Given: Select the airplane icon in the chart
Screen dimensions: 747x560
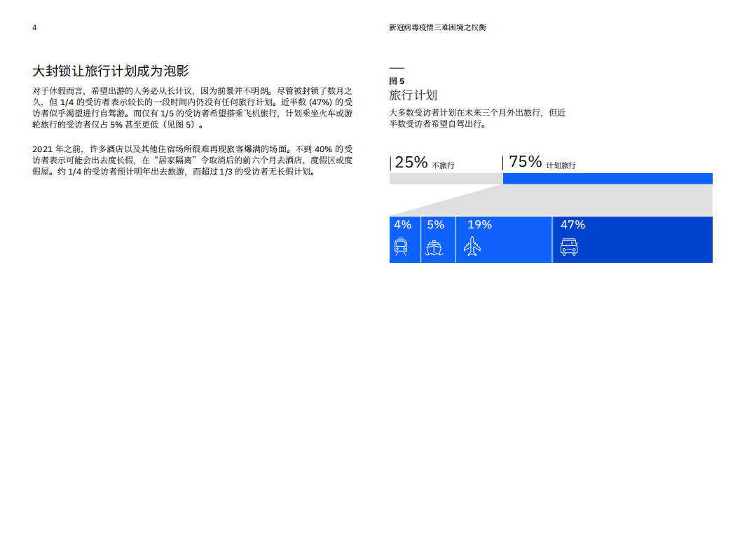Looking at the screenshot, I should point(474,246).
